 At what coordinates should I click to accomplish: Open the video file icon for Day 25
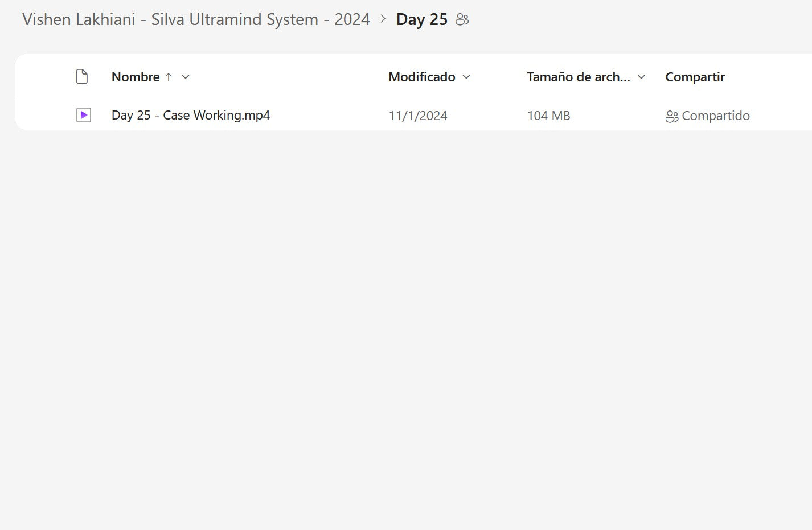point(84,116)
